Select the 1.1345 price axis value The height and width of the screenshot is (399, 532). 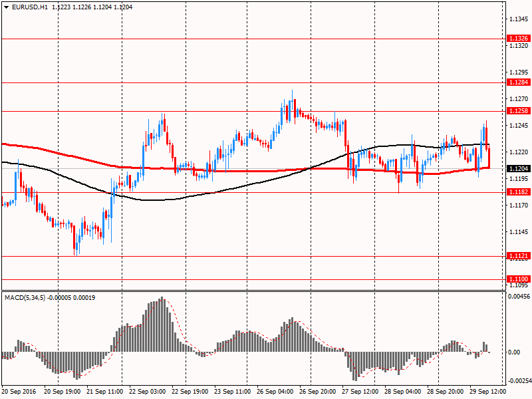(x=519, y=19)
